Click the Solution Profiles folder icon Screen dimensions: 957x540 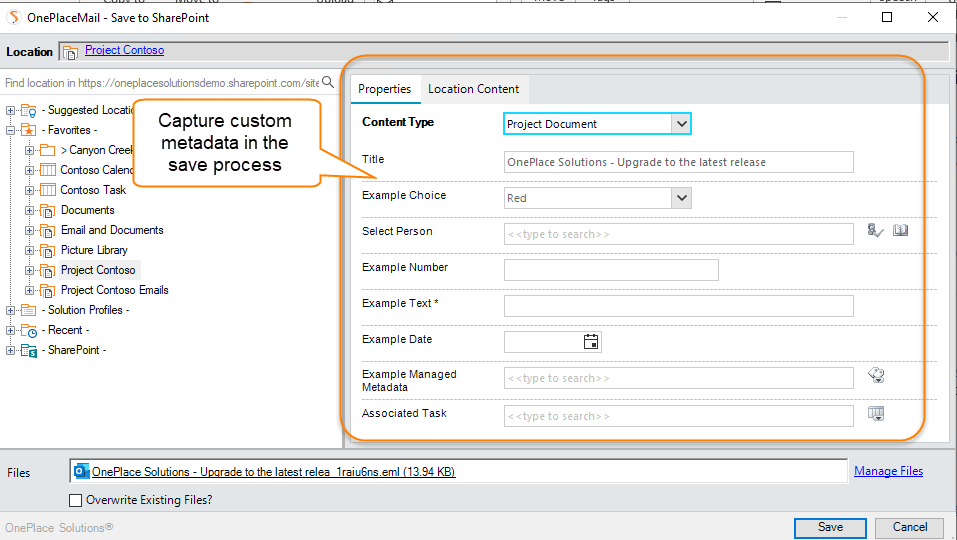point(29,310)
